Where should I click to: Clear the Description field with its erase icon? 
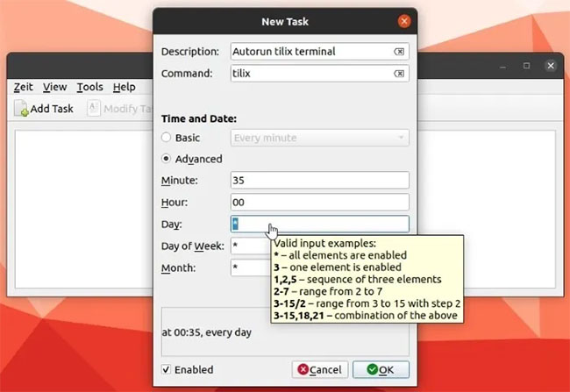(399, 52)
